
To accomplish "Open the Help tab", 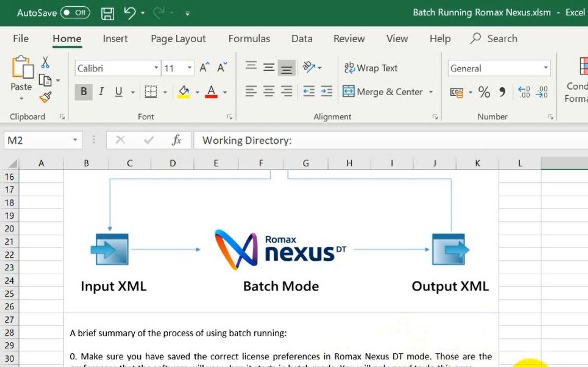I will (440, 38).
